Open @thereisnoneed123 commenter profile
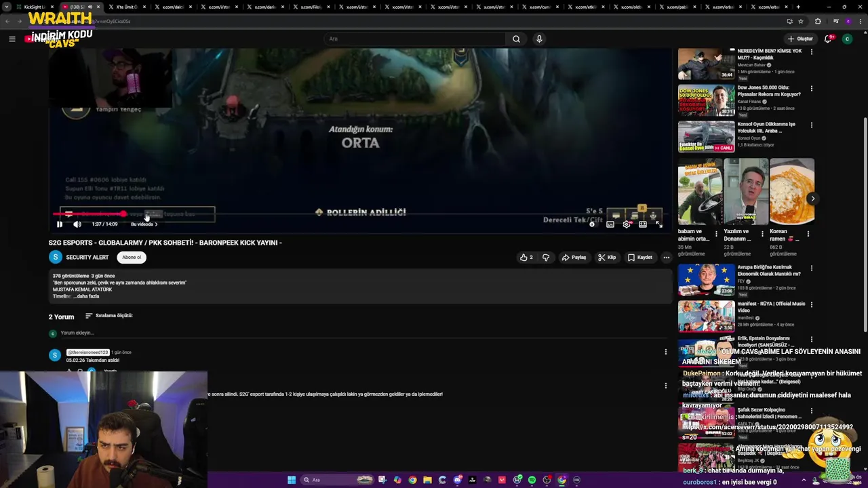The height and width of the screenshot is (488, 868). 87,352
